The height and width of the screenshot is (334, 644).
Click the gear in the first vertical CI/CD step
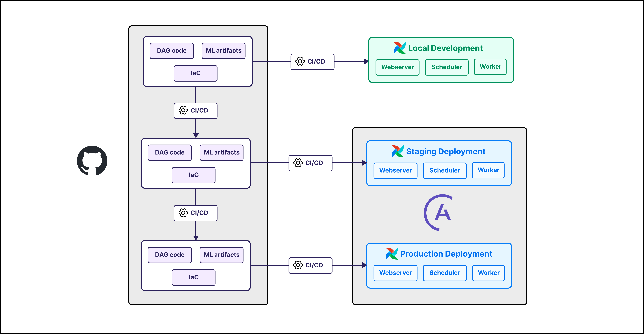[183, 110]
